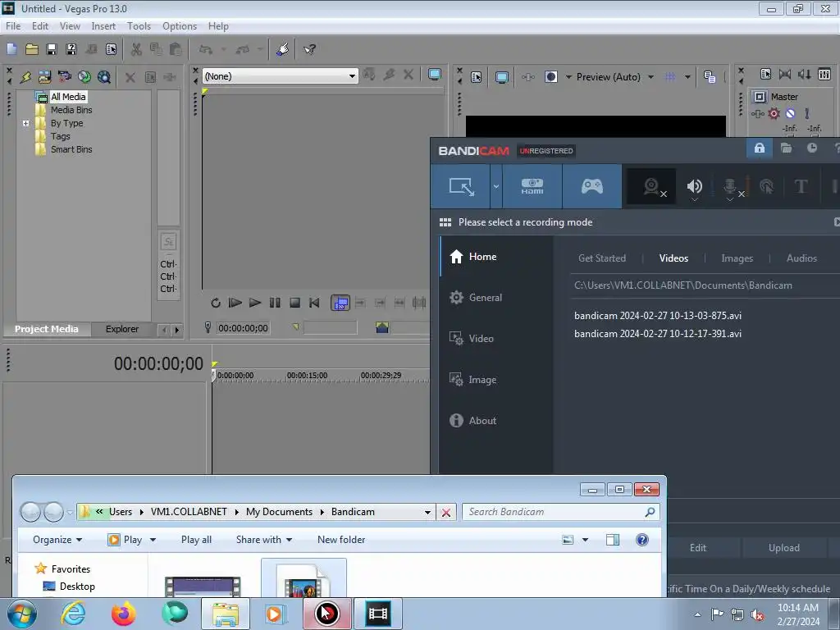Open the Tools menu
840x630 pixels.
click(139, 26)
